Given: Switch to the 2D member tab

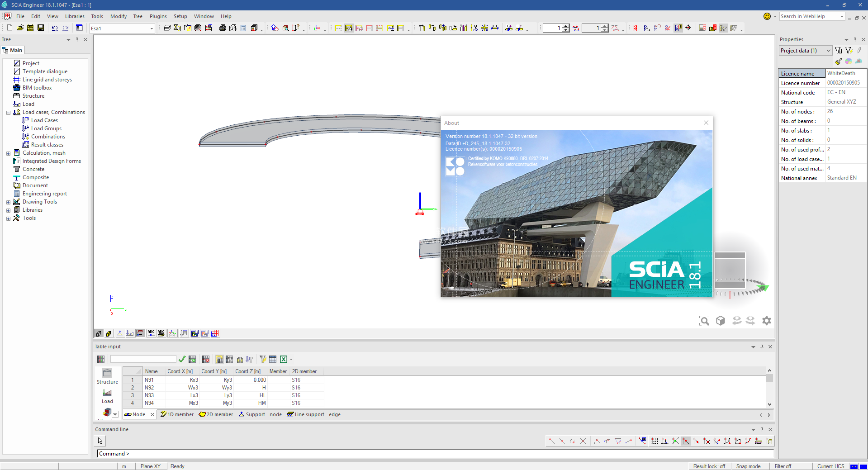Looking at the screenshot, I should 216,414.
